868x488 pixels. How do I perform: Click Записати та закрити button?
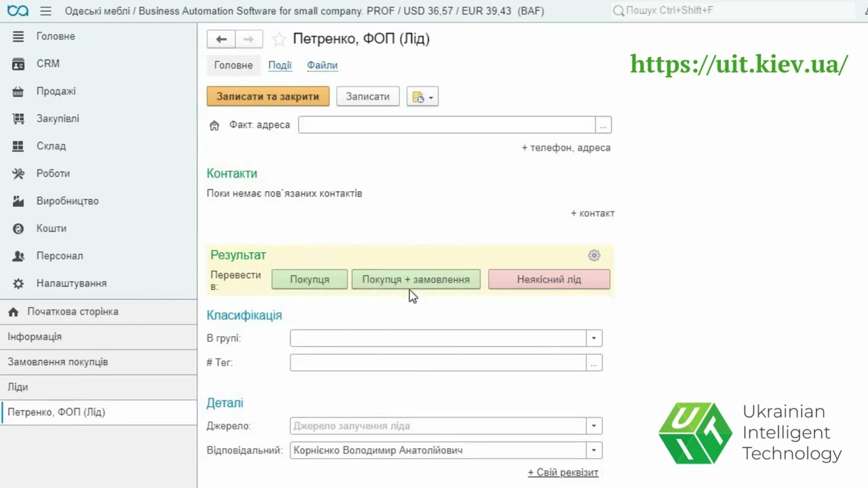[x=268, y=96]
